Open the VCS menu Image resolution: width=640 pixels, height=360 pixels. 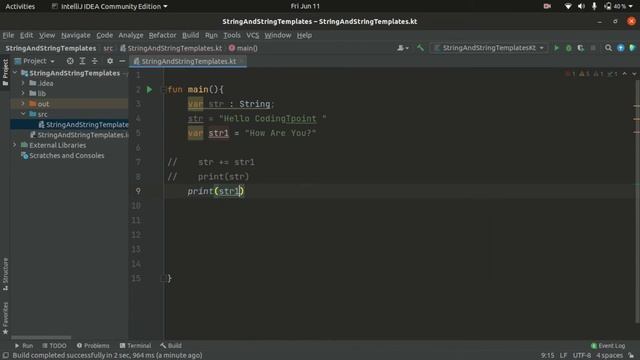point(253,35)
